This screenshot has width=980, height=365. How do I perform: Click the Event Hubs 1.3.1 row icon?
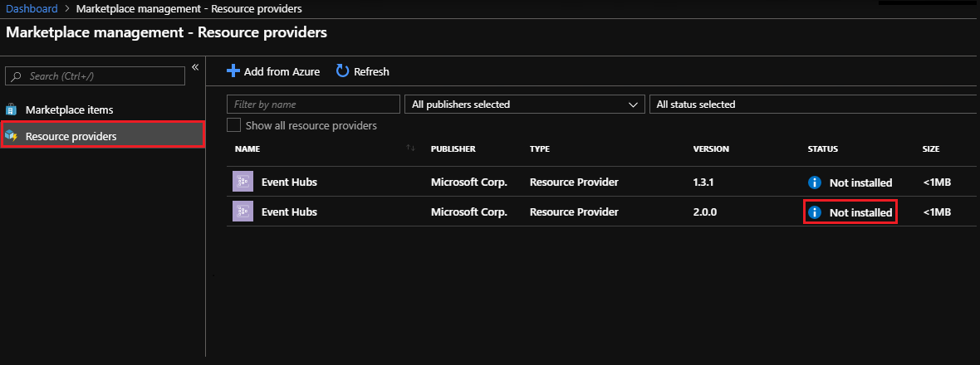click(243, 182)
